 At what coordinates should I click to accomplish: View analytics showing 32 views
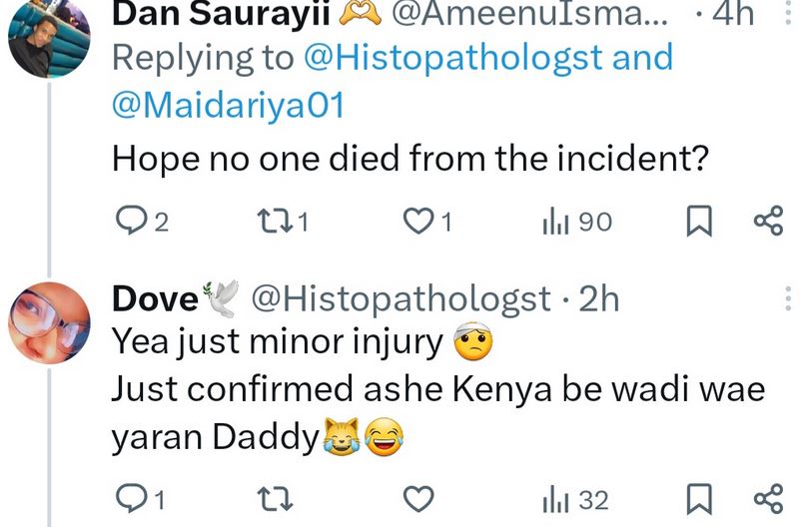click(x=574, y=497)
